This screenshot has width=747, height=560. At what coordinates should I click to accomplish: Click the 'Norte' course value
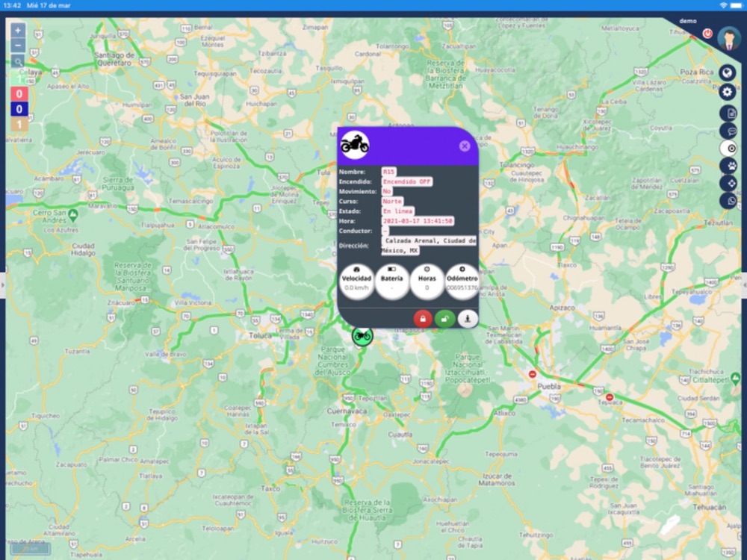pyautogui.click(x=392, y=202)
